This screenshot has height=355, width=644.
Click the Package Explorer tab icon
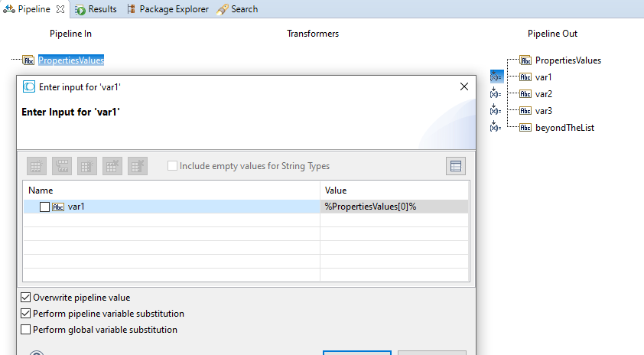tap(132, 9)
